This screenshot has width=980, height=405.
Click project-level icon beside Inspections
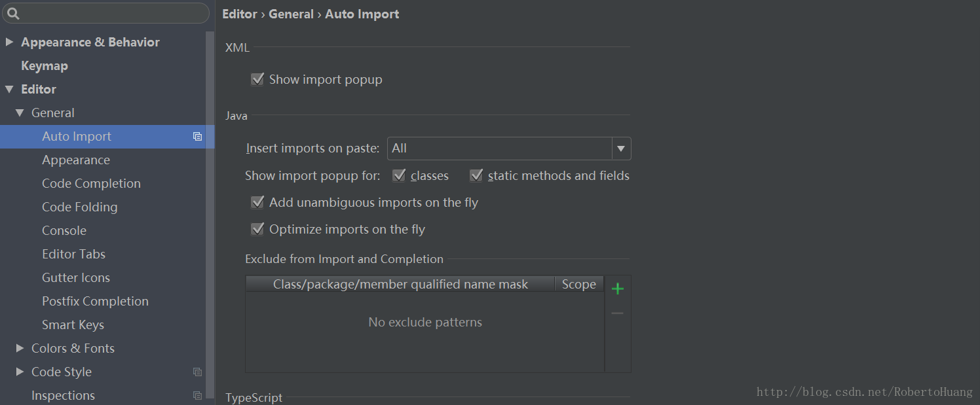coord(197,396)
